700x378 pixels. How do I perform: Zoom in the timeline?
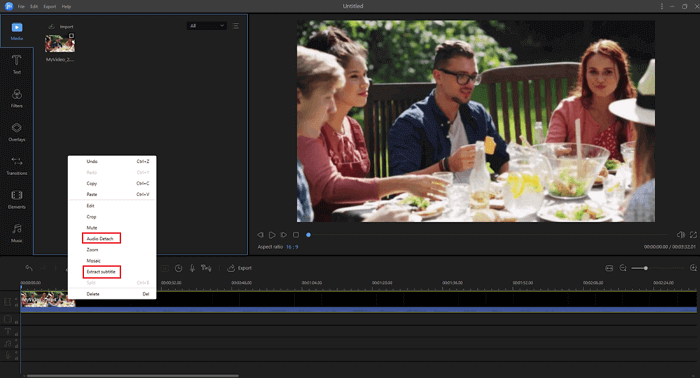[x=693, y=268]
